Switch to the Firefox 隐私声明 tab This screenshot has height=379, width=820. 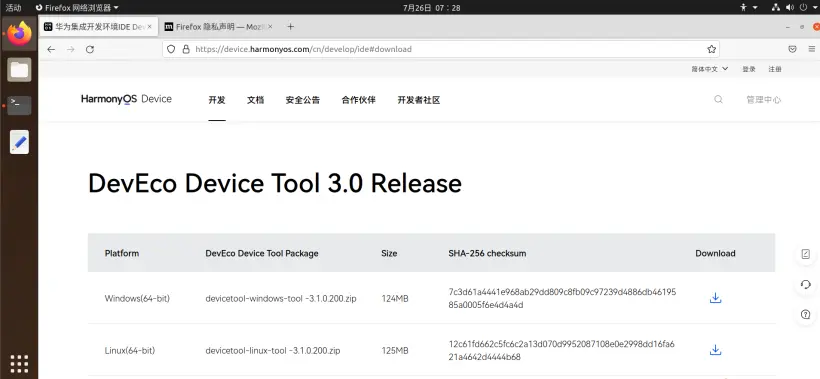click(218, 27)
